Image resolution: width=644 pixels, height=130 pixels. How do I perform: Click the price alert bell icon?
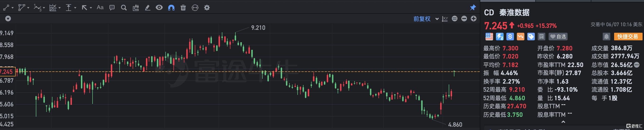click(x=606, y=37)
